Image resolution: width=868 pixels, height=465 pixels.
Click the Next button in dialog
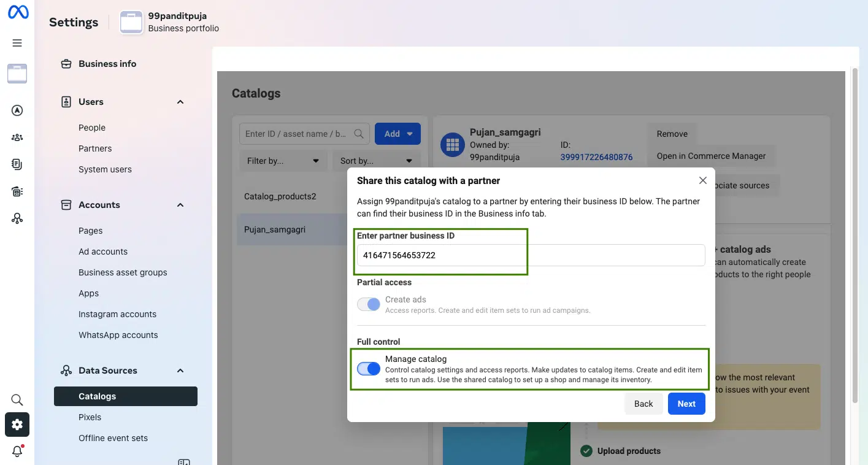point(686,404)
